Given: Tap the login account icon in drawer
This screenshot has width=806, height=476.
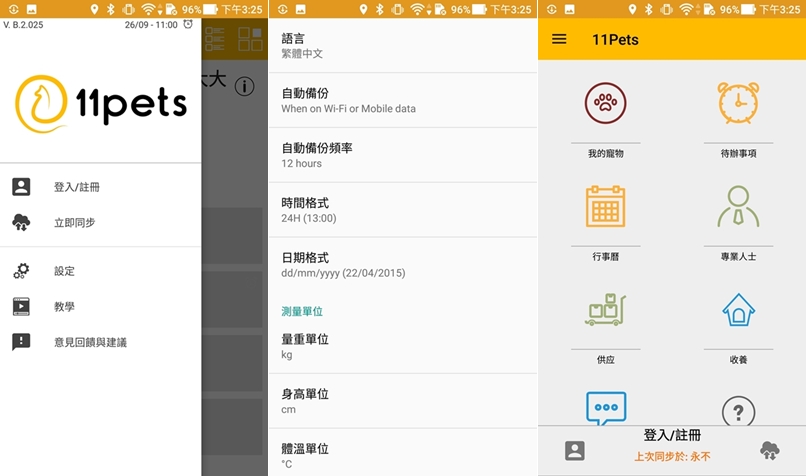Looking at the screenshot, I should pos(21,187).
